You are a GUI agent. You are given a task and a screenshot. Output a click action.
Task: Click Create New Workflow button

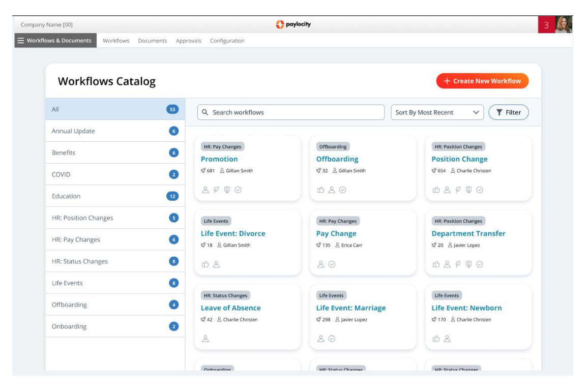point(482,81)
